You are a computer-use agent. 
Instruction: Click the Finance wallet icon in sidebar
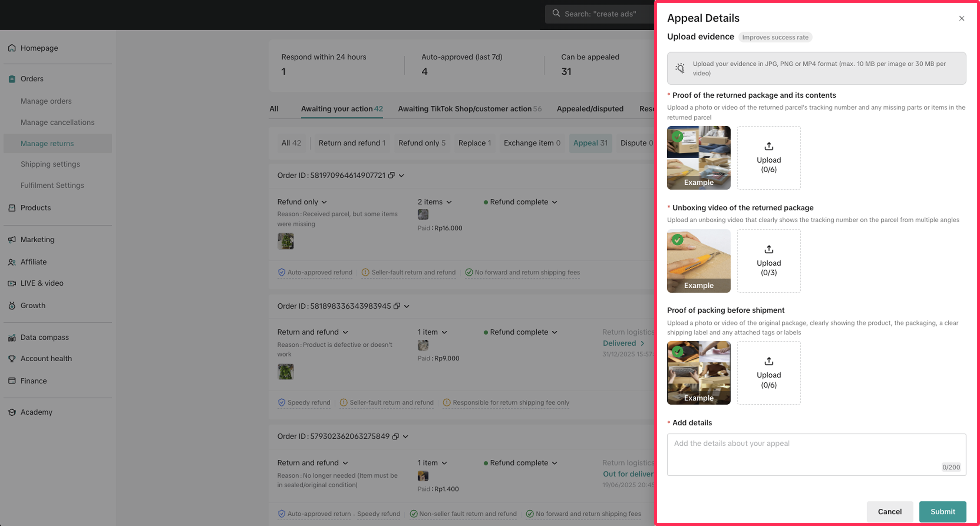tap(12, 381)
